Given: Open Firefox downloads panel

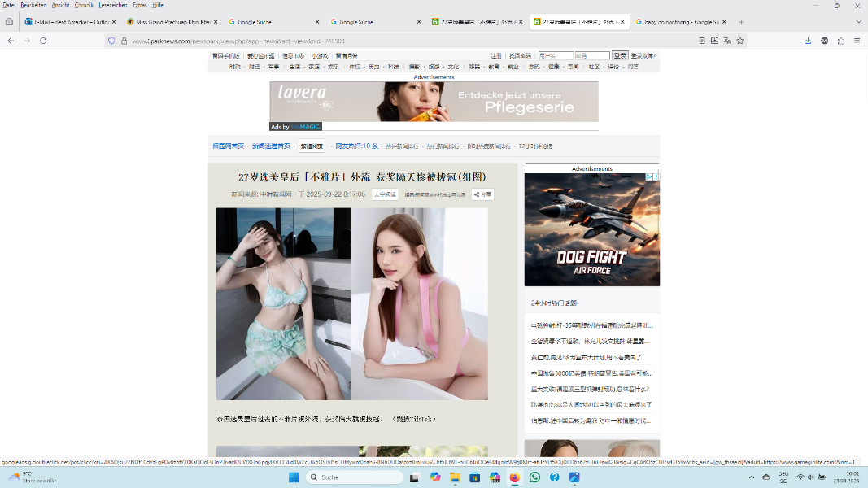Looking at the screenshot, I should coord(808,41).
